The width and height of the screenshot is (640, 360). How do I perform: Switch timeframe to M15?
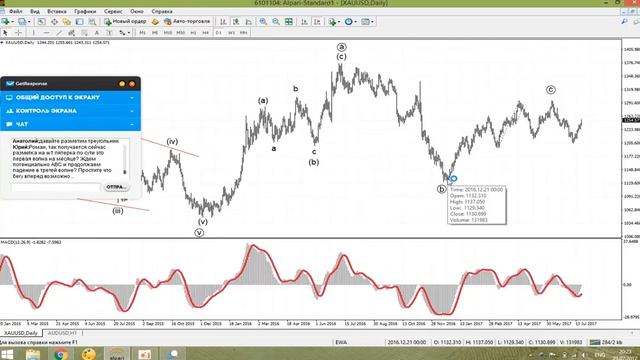(167, 33)
